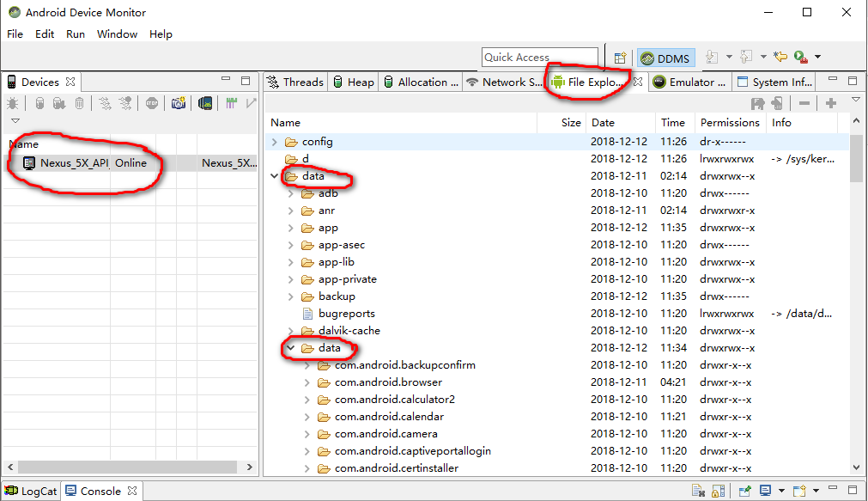This screenshot has height=501, width=868.
Task: Open the previous annotation dropdown arrow
Action: coord(763,57)
